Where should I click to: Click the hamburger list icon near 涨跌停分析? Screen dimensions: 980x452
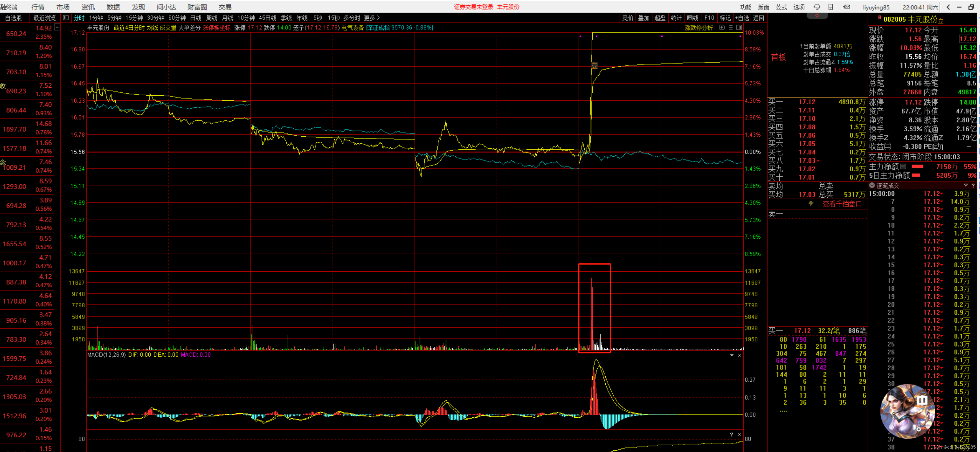point(730,27)
